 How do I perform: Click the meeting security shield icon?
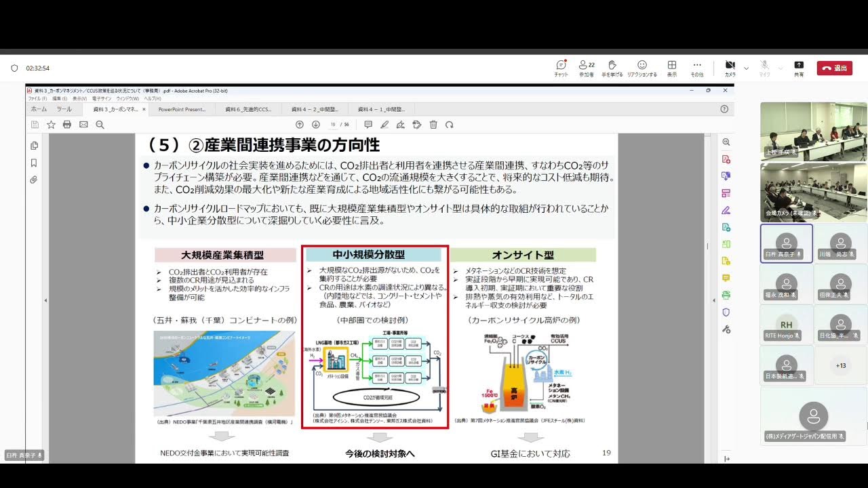coord(14,68)
